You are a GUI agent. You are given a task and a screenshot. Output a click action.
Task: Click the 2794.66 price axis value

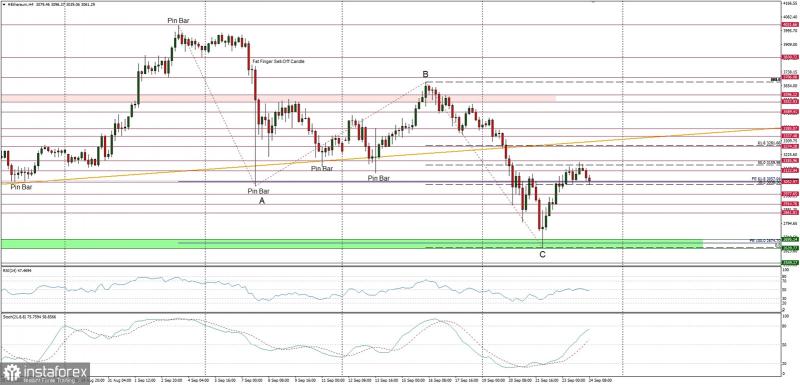tap(790, 223)
